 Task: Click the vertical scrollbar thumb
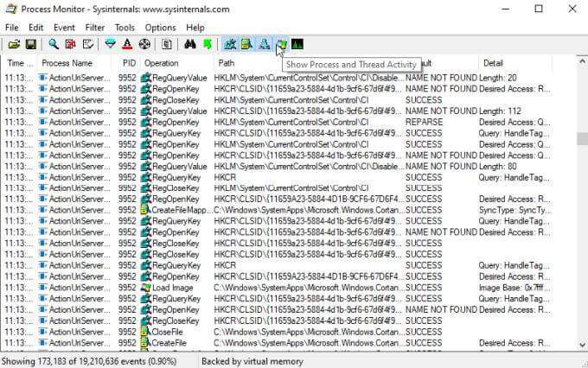click(x=582, y=138)
